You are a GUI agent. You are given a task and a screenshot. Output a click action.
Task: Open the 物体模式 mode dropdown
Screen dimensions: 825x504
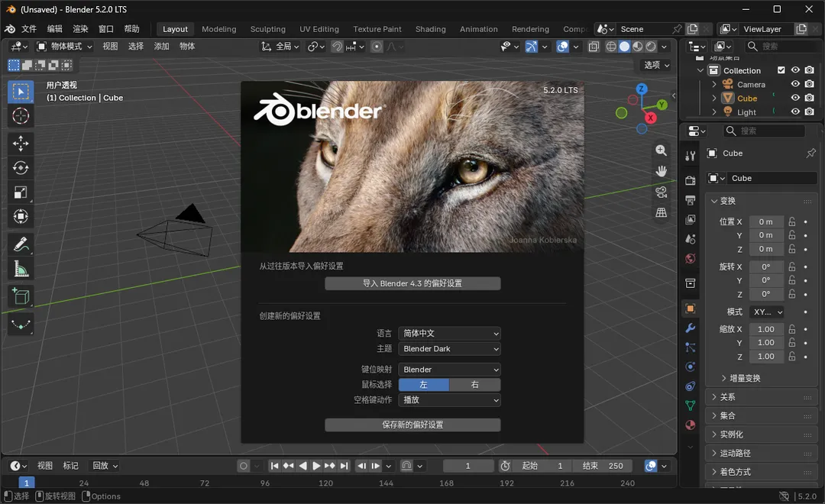64,47
